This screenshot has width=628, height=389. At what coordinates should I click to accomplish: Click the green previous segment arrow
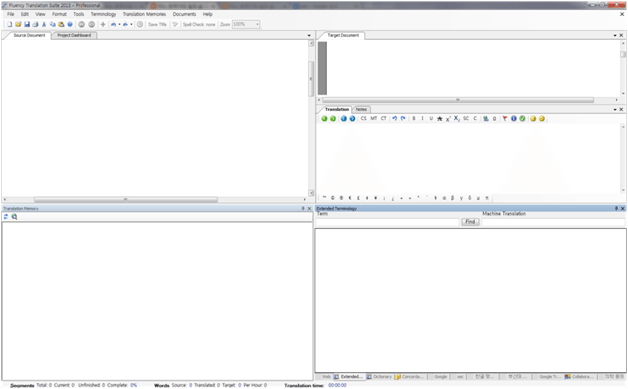pos(324,119)
